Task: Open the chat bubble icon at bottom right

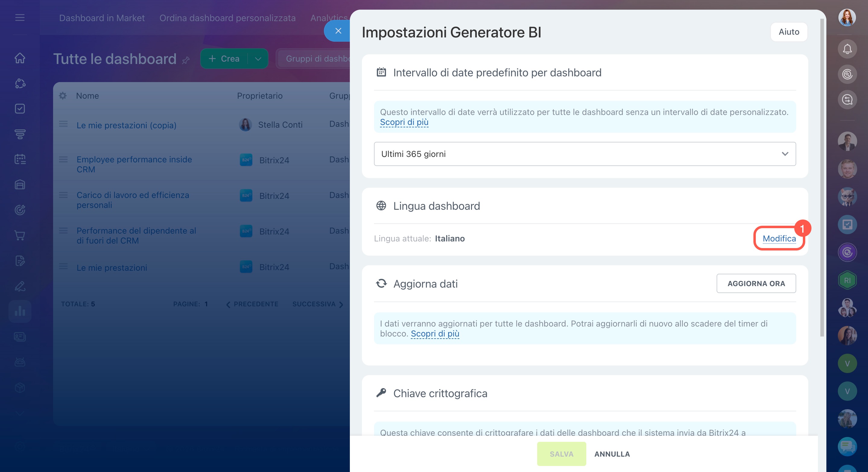Action: [x=847, y=446]
